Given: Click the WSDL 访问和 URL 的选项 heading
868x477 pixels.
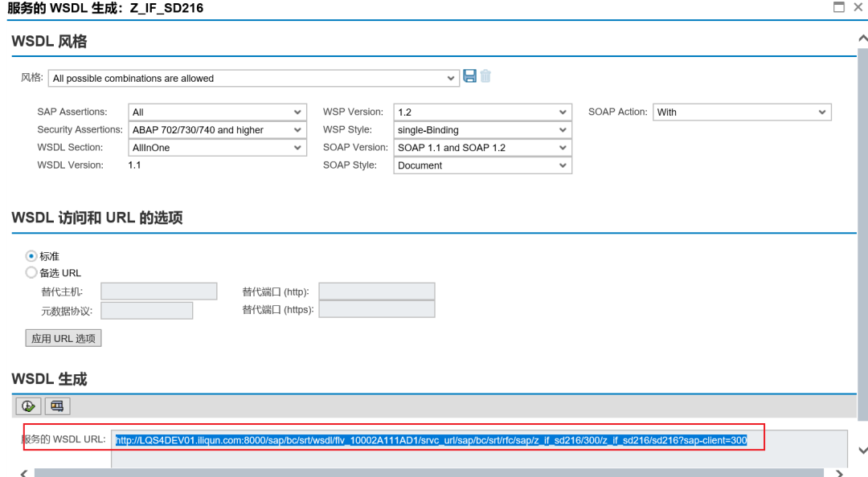Looking at the screenshot, I should [97, 218].
